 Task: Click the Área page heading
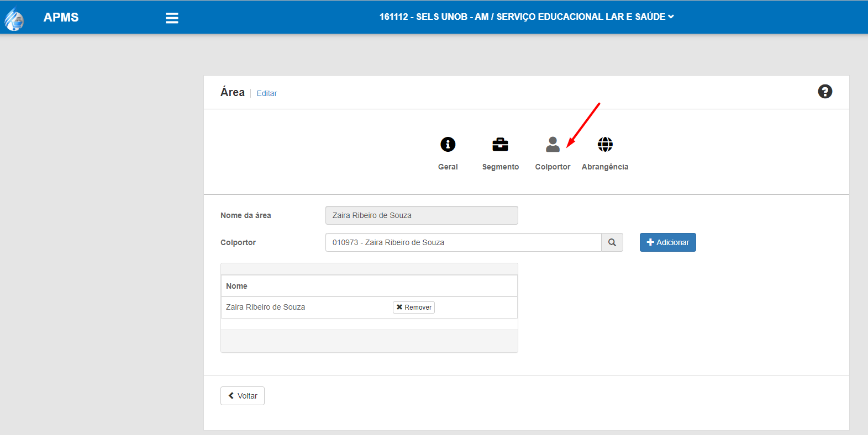tap(233, 92)
